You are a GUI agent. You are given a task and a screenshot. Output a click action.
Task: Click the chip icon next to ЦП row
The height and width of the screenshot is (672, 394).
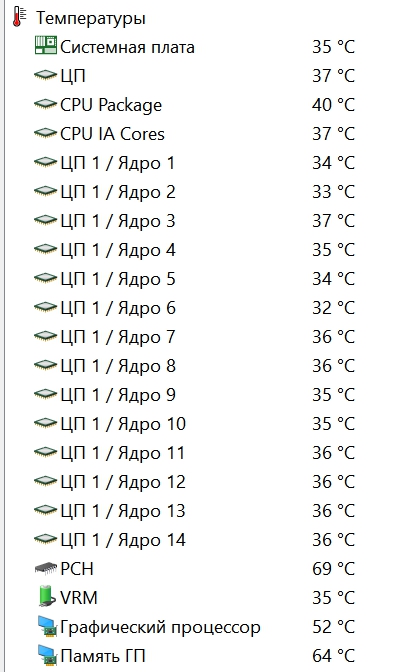coord(45,75)
